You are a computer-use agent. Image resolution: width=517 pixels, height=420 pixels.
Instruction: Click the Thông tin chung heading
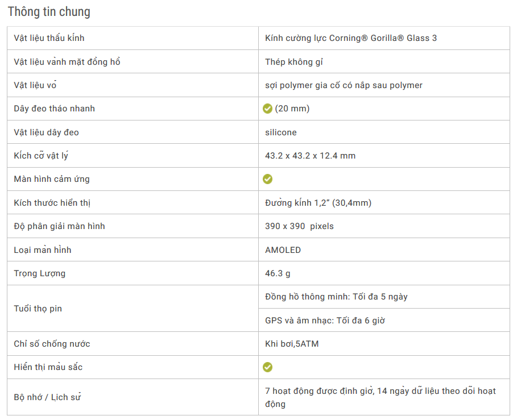(49, 11)
